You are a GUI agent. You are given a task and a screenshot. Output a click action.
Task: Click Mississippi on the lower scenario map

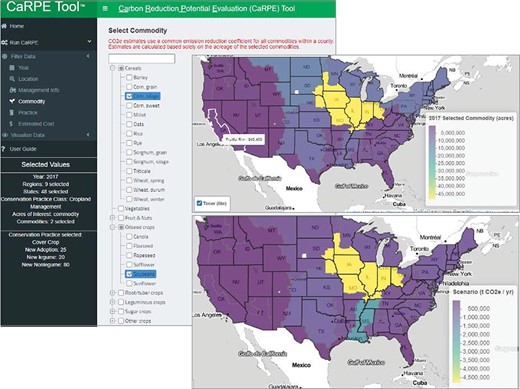coord(365,320)
